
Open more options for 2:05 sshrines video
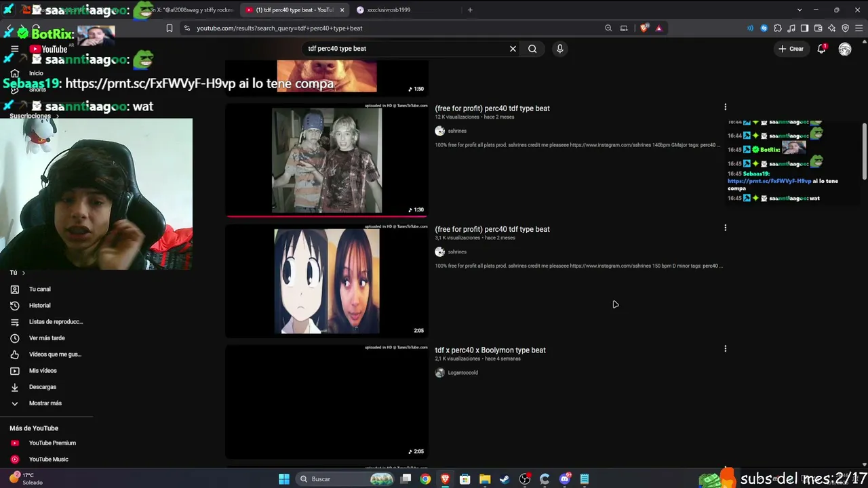click(725, 228)
